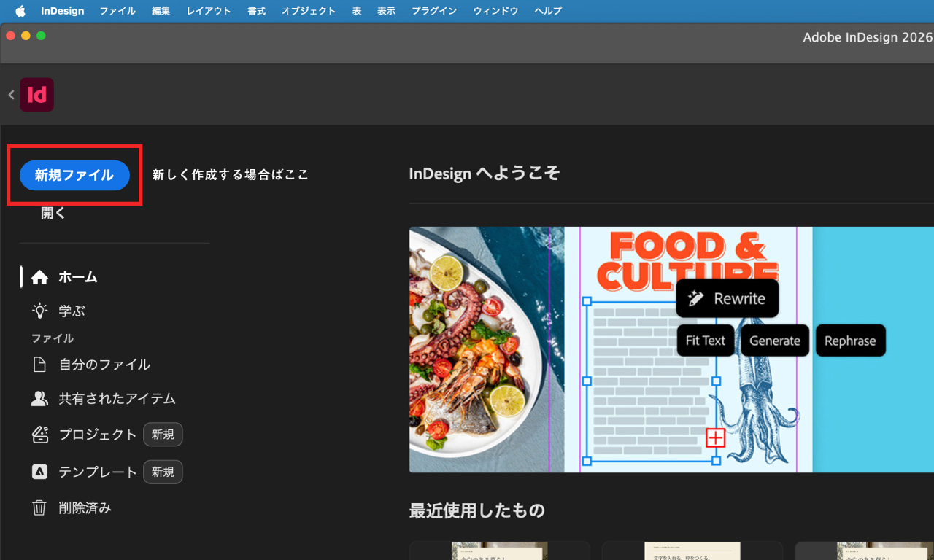This screenshot has width=934, height=560.
Task: Click the Fit Text button
Action: (706, 341)
